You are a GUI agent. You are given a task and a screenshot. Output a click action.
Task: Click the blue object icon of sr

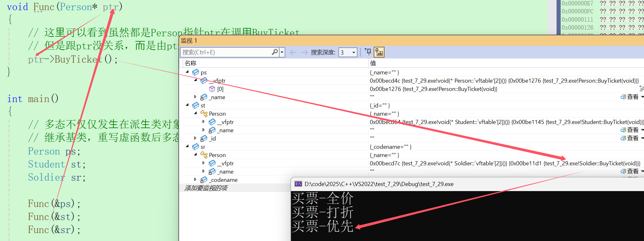(x=196, y=147)
